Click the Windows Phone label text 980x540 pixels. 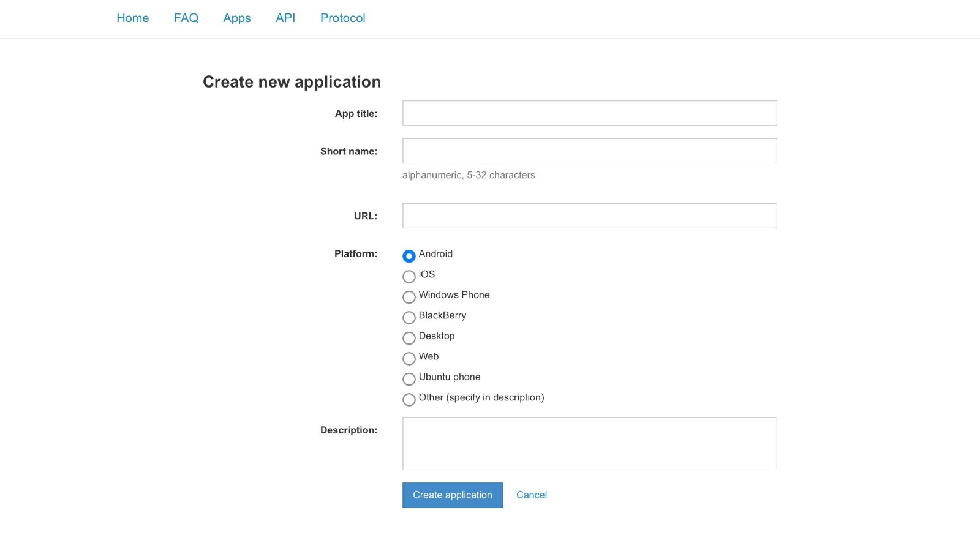click(x=454, y=295)
